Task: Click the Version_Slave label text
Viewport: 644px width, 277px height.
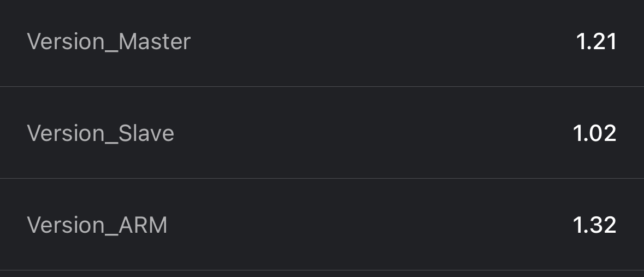Action: tap(101, 134)
